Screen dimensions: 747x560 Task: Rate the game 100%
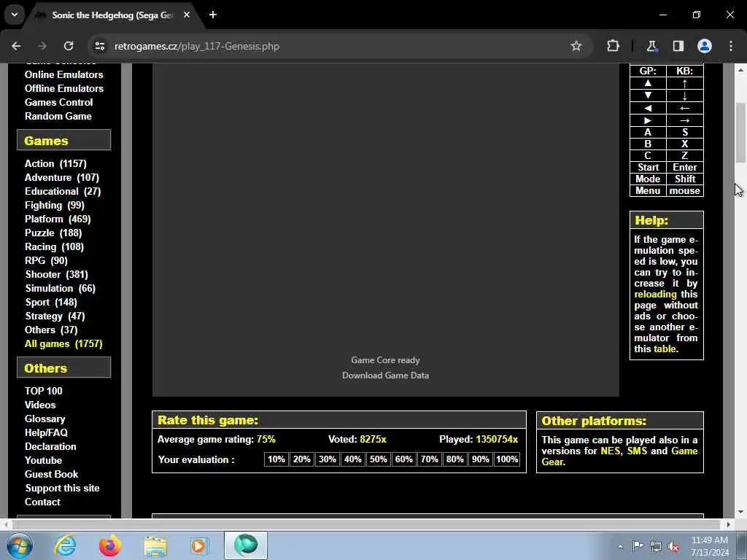click(x=507, y=459)
